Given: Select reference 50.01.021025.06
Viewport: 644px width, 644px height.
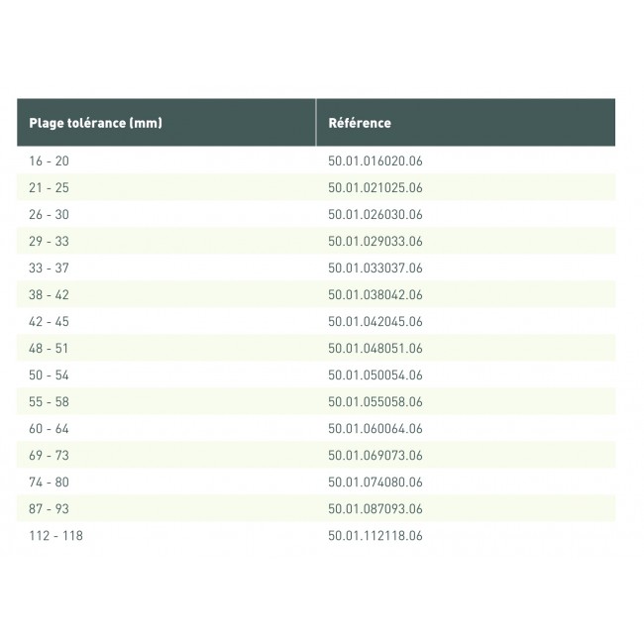Looking at the screenshot, I should [x=376, y=187].
